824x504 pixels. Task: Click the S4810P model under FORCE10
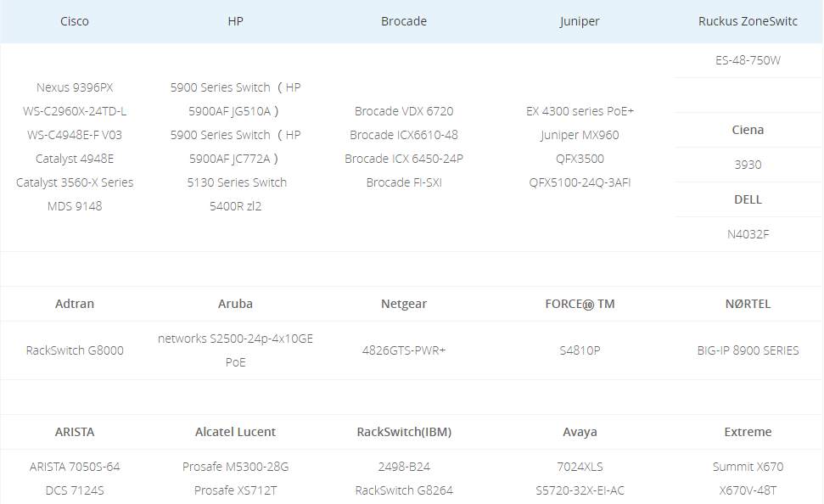[580, 350]
